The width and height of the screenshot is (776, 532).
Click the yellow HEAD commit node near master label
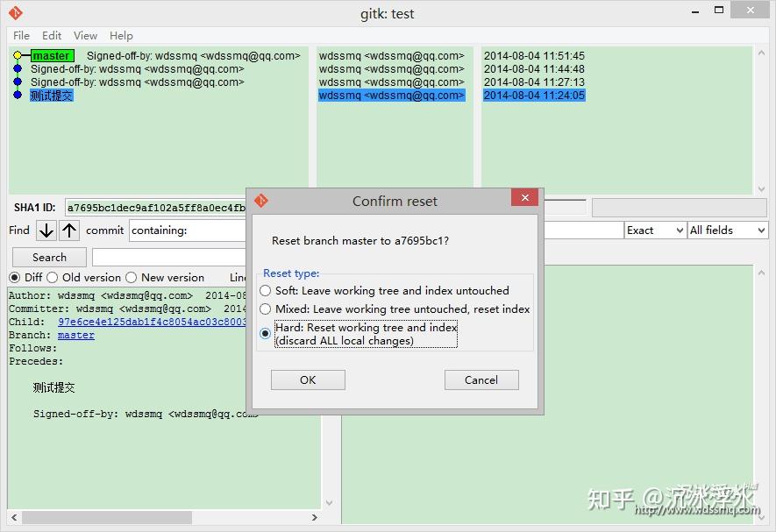pos(16,55)
